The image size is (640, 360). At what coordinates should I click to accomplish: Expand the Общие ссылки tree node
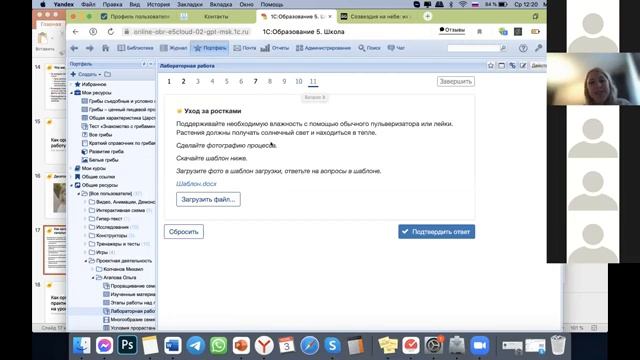pyautogui.click(x=72, y=177)
